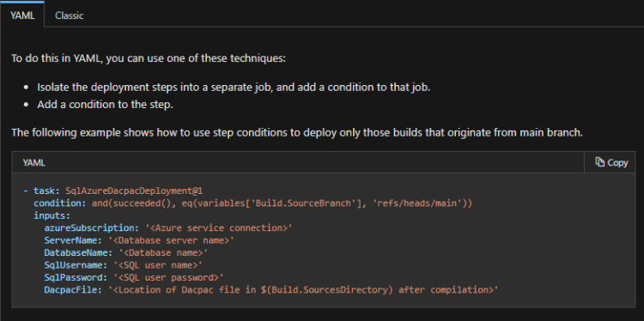Click the 'Add a condition to the step' bullet
644x321 pixels.
[105, 105]
